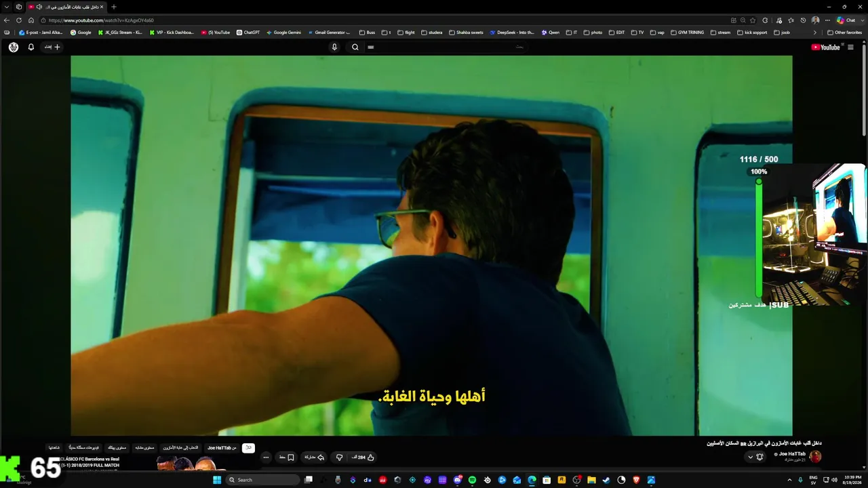This screenshot has height=488, width=868.
Task: Click the Windows taskbar Search box
Action: pos(263,480)
